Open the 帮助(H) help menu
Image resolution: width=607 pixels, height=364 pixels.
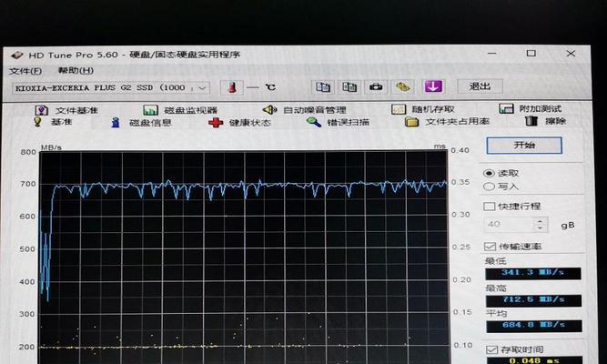click(75, 70)
